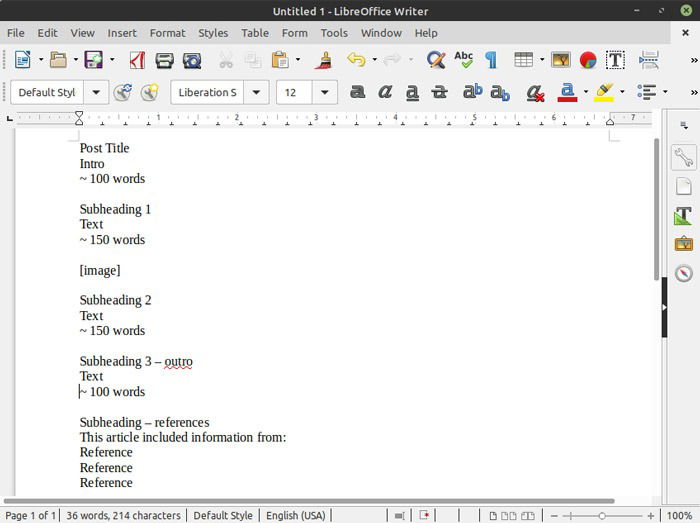Activate Clone Formatting paintbrush
The width and height of the screenshot is (700, 523).
[x=323, y=60]
